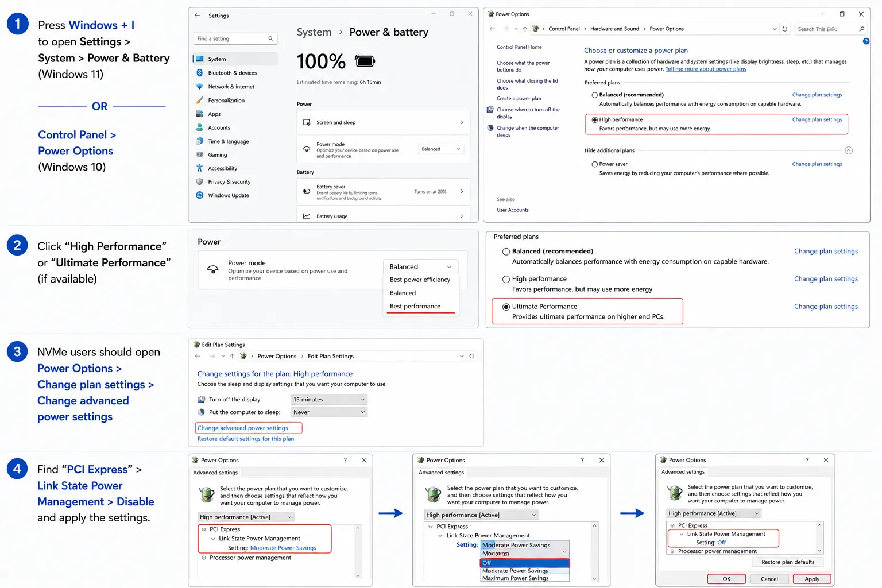The image size is (882, 588).
Task: Open Bluetooth & devices in Settings sidebar
Action: click(x=233, y=73)
